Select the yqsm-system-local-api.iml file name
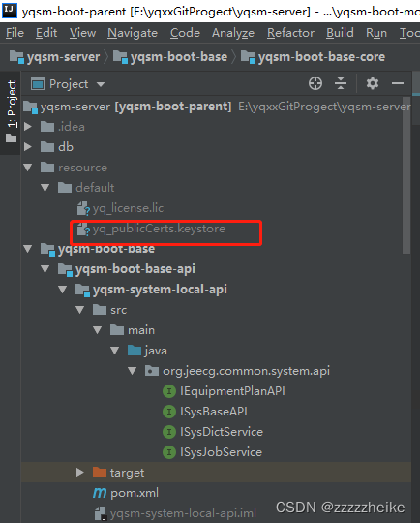The image size is (420, 523). tap(183, 513)
